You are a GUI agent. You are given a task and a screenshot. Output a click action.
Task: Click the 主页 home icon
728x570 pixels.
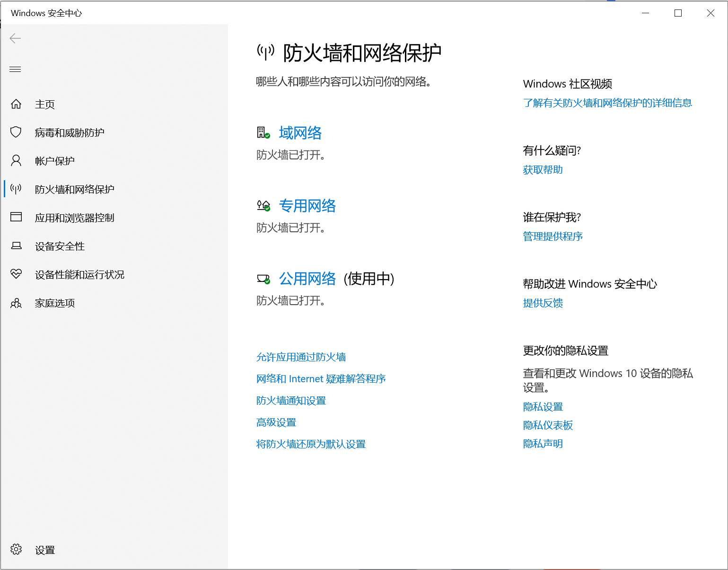[x=16, y=104]
